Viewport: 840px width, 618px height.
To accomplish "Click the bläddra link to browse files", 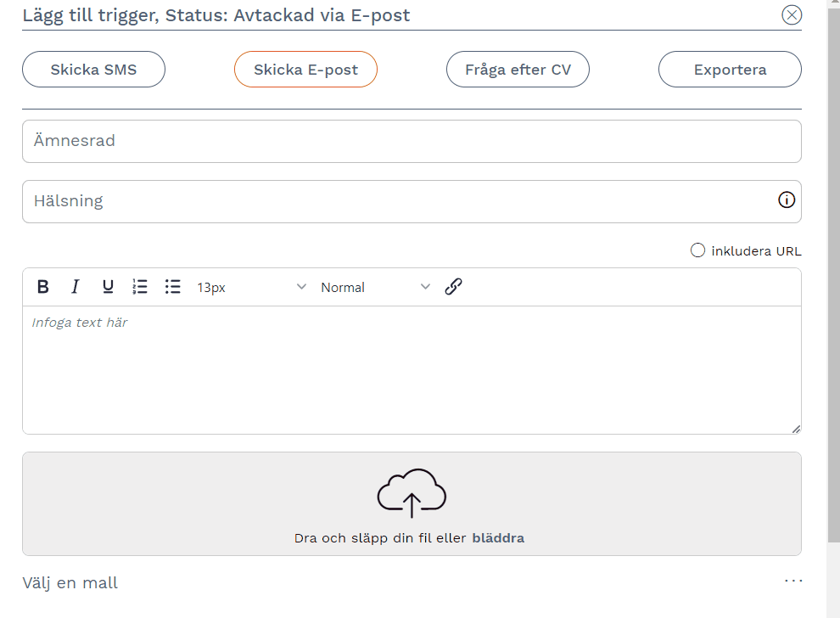I will pyautogui.click(x=498, y=538).
